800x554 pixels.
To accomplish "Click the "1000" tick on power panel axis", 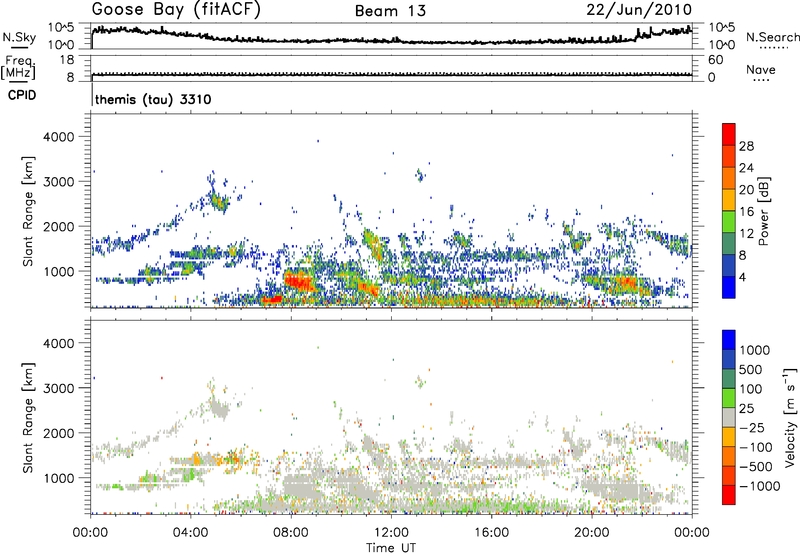I will coord(58,271).
